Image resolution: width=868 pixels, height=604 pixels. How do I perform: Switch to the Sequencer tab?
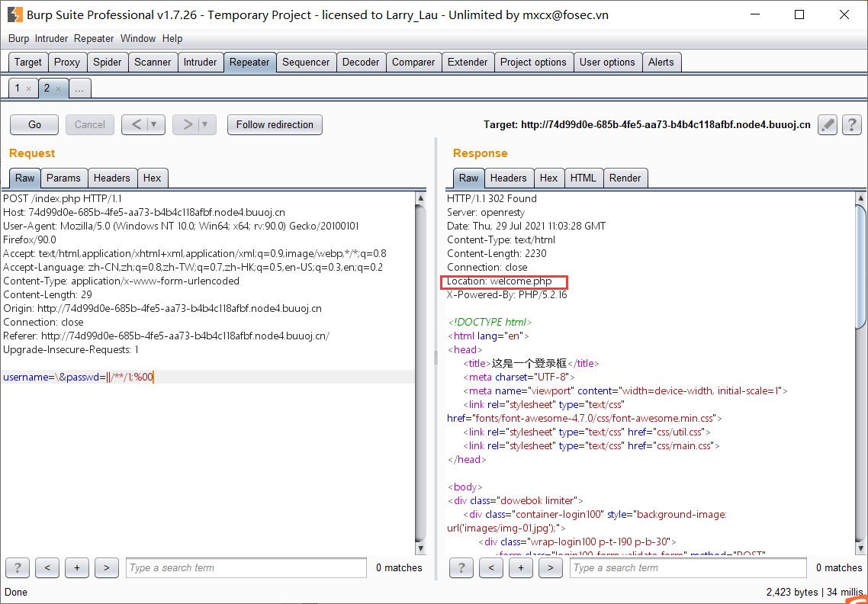[x=306, y=62]
